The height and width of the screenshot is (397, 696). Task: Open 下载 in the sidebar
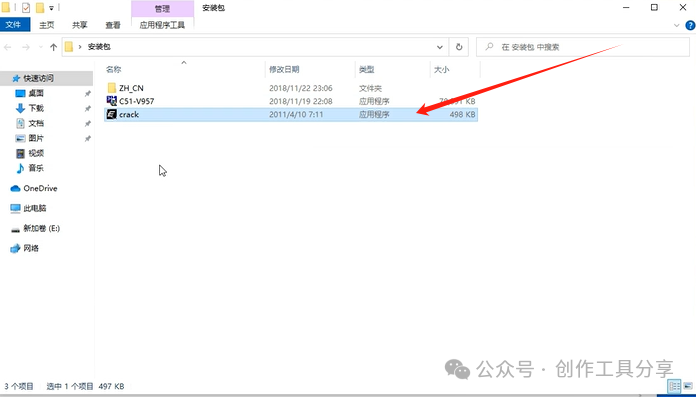(36, 108)
